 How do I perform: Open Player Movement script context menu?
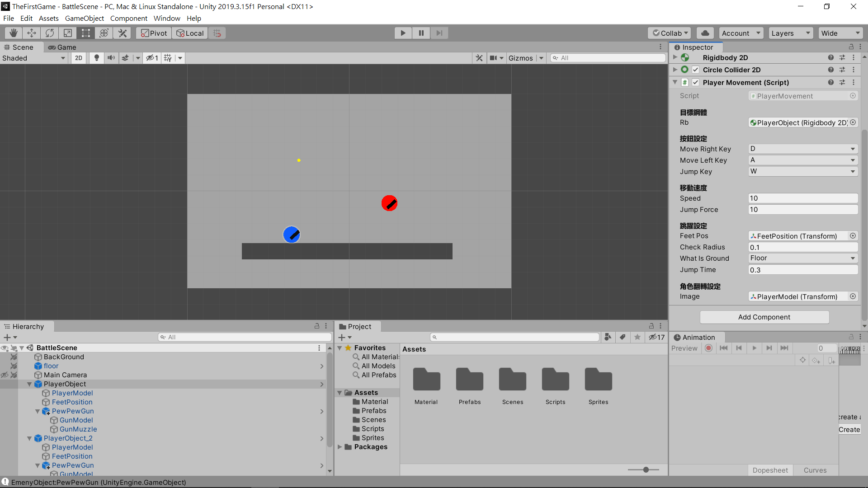pos(854,82)
